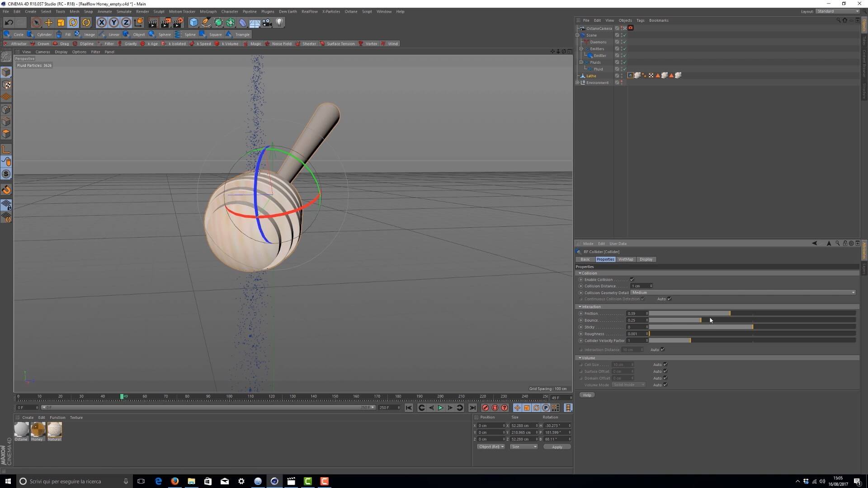Adjust the Friction slider
868x488 pixels.
[x=730, y=313]
